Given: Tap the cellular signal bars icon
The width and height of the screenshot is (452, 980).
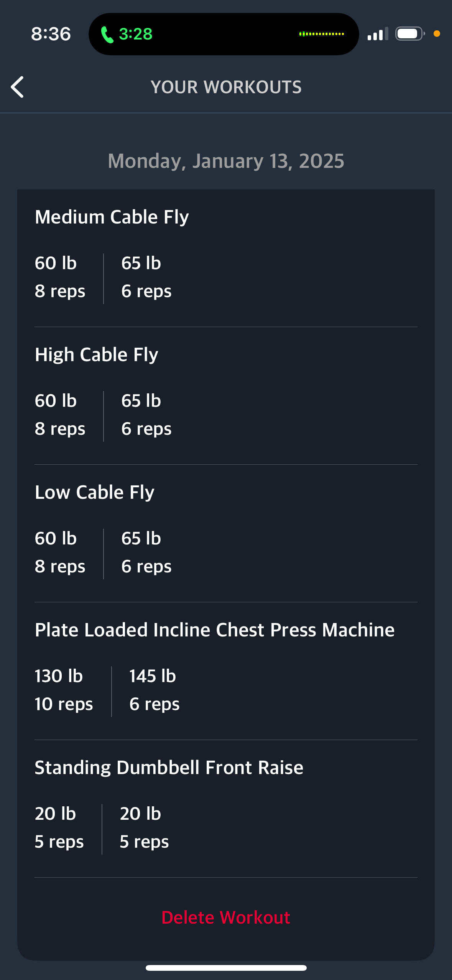Looking at the screenshot, I should click(378, 34).
